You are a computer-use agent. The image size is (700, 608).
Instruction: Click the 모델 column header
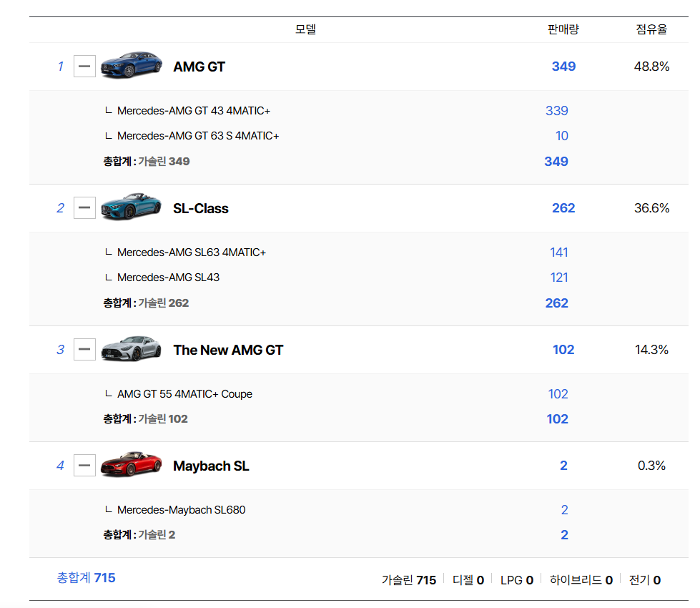click(306, 29)
